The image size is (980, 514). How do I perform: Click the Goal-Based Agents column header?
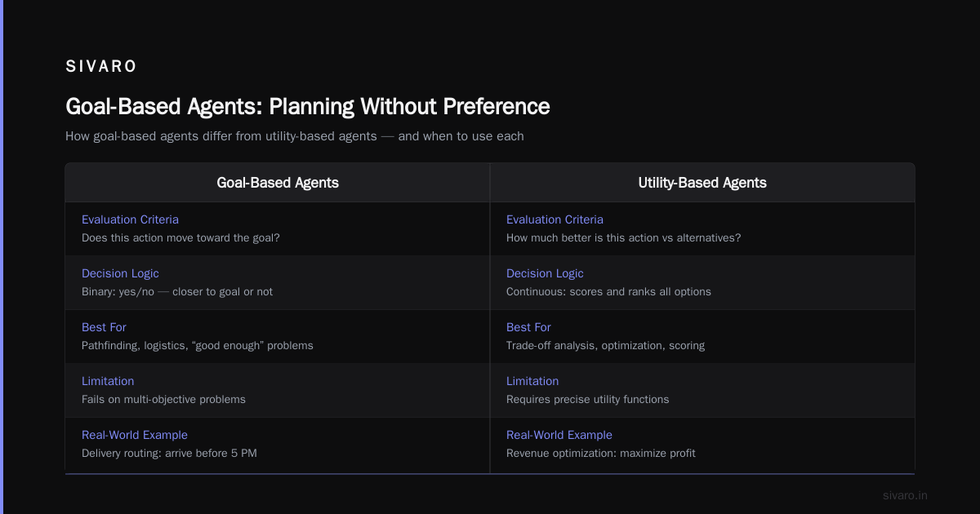(278, 183)
